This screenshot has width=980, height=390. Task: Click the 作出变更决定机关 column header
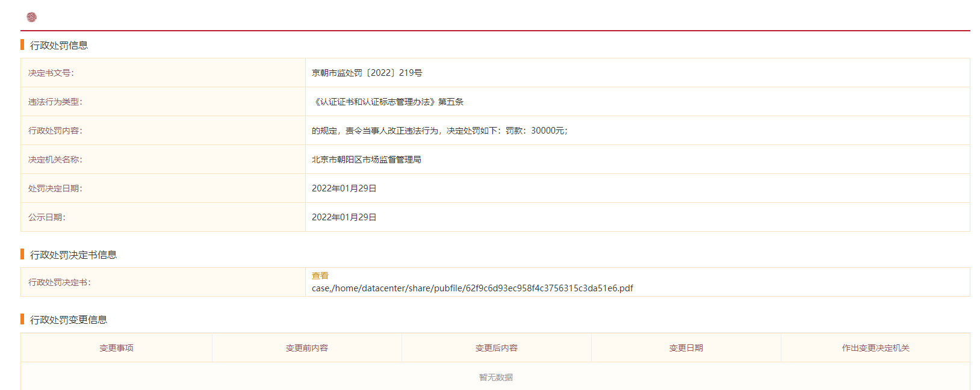pos(876,348)
